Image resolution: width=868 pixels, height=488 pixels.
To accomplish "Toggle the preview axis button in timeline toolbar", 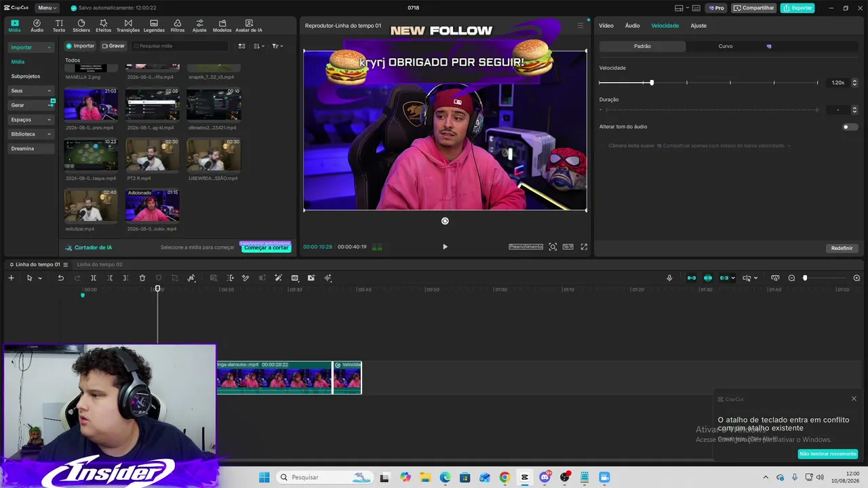I will [747, 278].
